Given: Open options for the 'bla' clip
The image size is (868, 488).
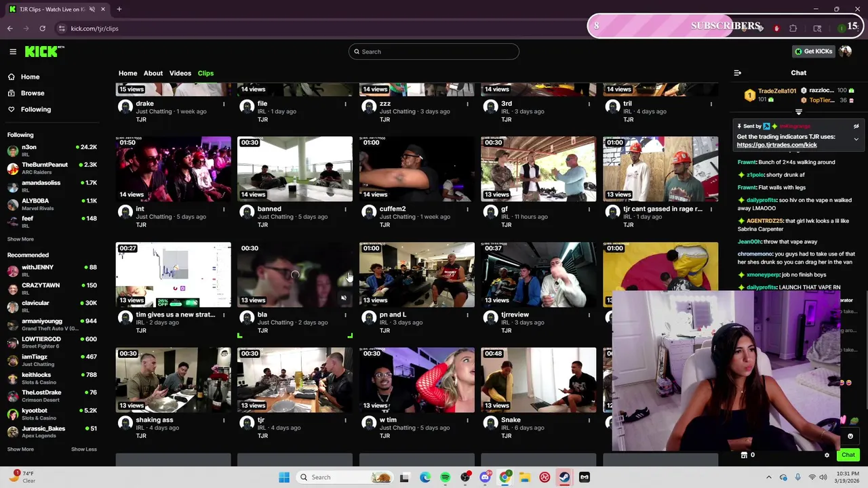Looking at the screenshot, I should click(345, 314).
